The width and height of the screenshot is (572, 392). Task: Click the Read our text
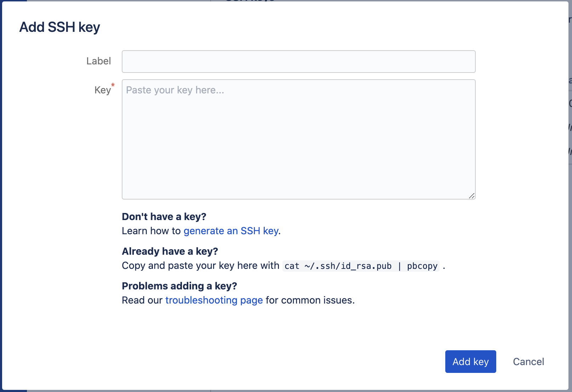tap(142, 300)
